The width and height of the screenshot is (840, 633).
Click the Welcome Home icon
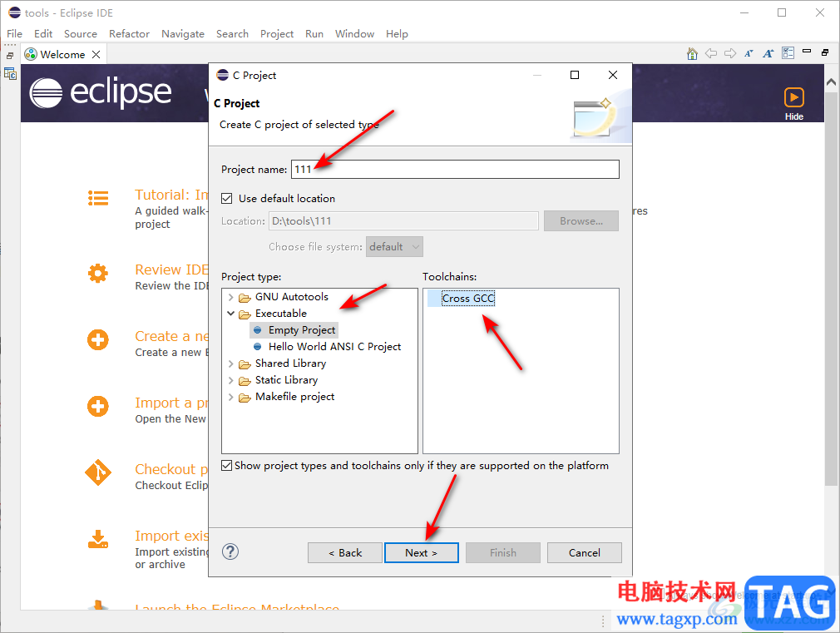(x=692, y=53)
